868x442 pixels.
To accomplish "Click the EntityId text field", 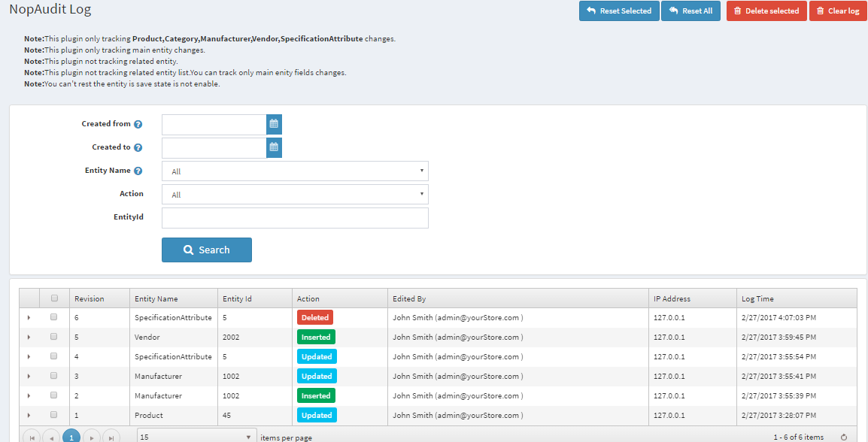I will [295, 218].
